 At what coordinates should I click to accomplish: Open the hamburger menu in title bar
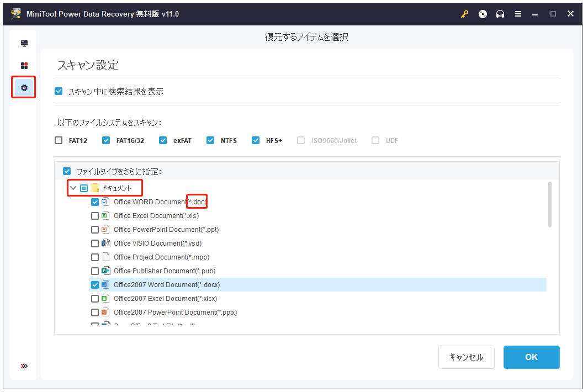pyautogui.click(x=518, y=14)
